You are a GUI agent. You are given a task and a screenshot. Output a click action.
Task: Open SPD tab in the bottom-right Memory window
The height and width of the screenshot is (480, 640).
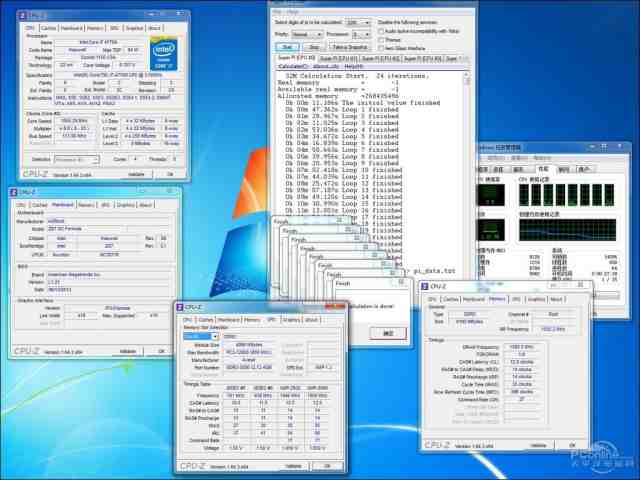pos(516,299)
